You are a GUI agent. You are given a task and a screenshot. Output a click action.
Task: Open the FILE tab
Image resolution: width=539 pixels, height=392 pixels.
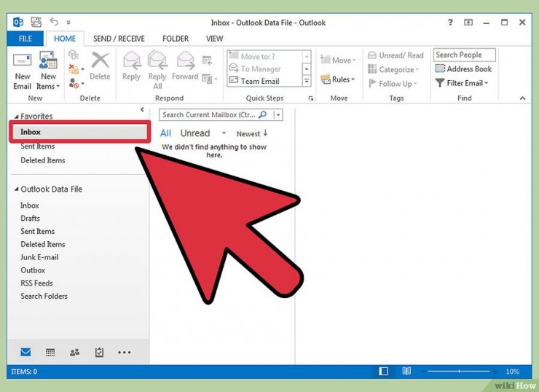pos(25,39)
